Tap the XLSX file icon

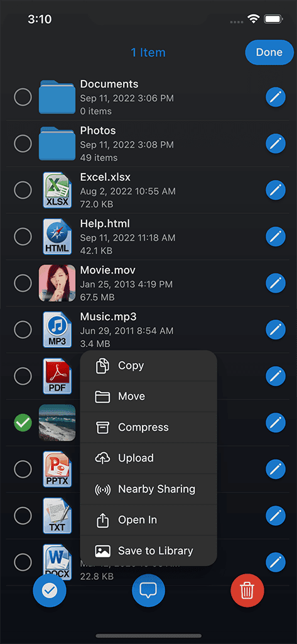click(57, 190)
